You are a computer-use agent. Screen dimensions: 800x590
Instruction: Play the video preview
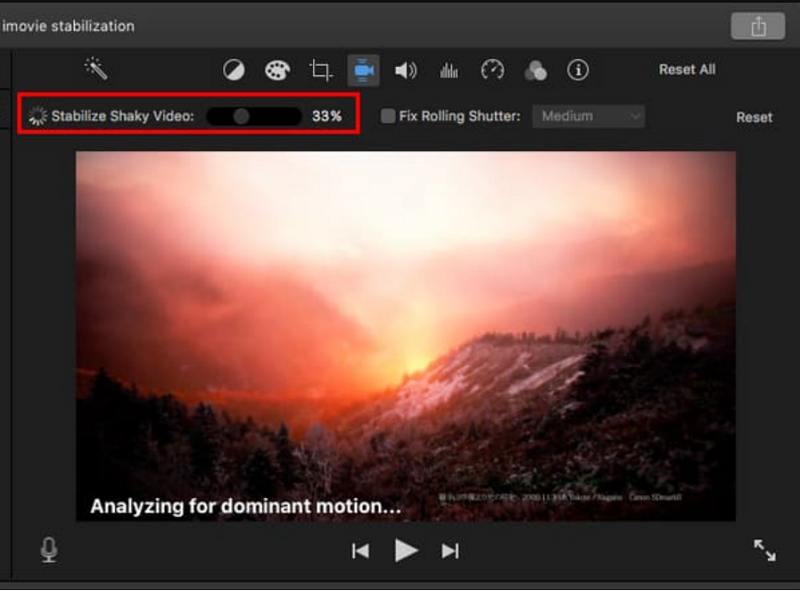click(406, 551)
